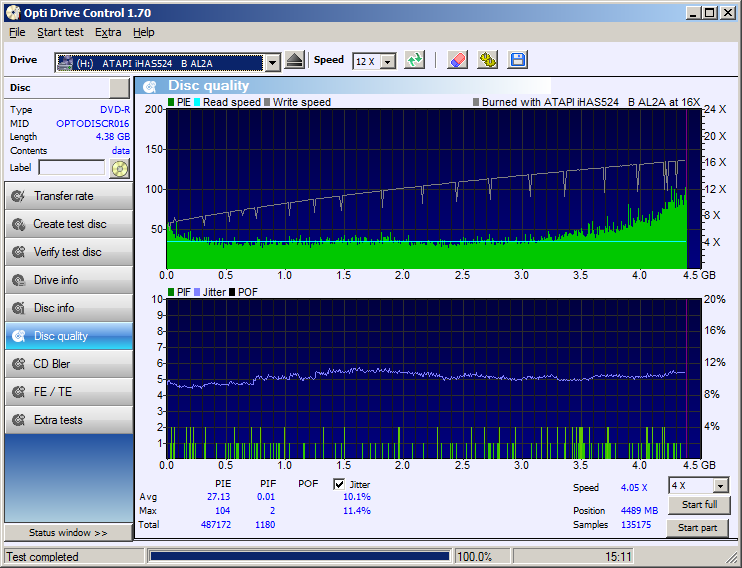Click the Opti Drive Control title icon
The image size is (742, 568).
[x=13, y=12]
